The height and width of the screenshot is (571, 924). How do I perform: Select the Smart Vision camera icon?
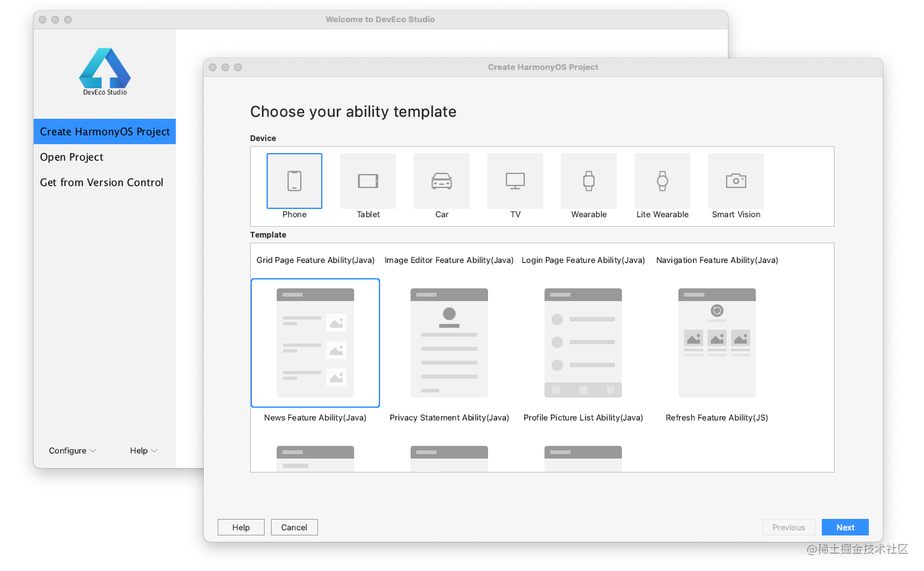click(x=736, y=181)
